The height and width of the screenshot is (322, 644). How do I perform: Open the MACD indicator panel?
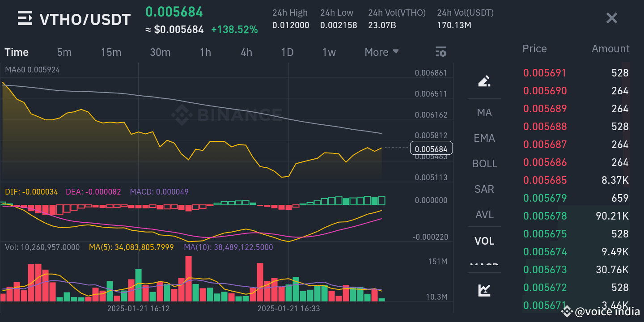point(484,266)
